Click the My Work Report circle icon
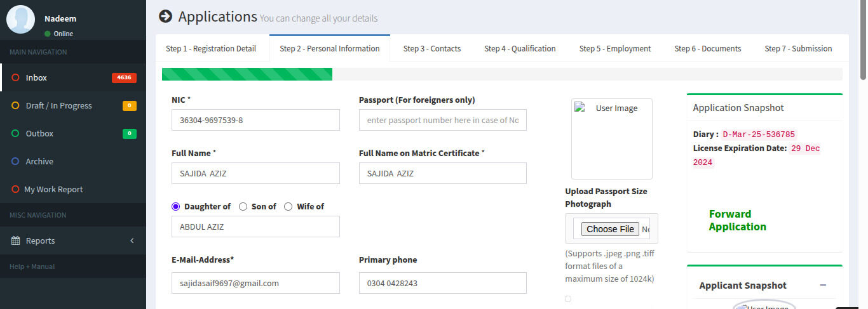The width and height of the screenshot is (868, 309). coord(15,189)
